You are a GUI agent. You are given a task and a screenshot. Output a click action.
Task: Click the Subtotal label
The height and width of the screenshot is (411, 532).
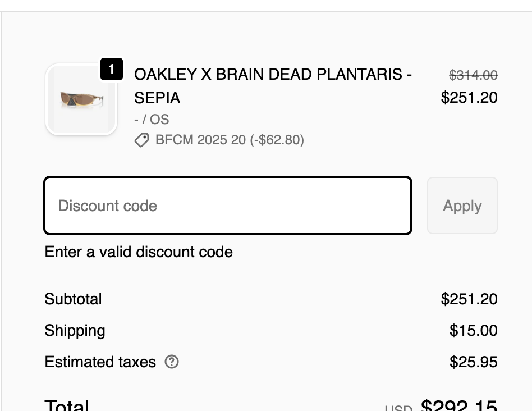pos(73,299)
